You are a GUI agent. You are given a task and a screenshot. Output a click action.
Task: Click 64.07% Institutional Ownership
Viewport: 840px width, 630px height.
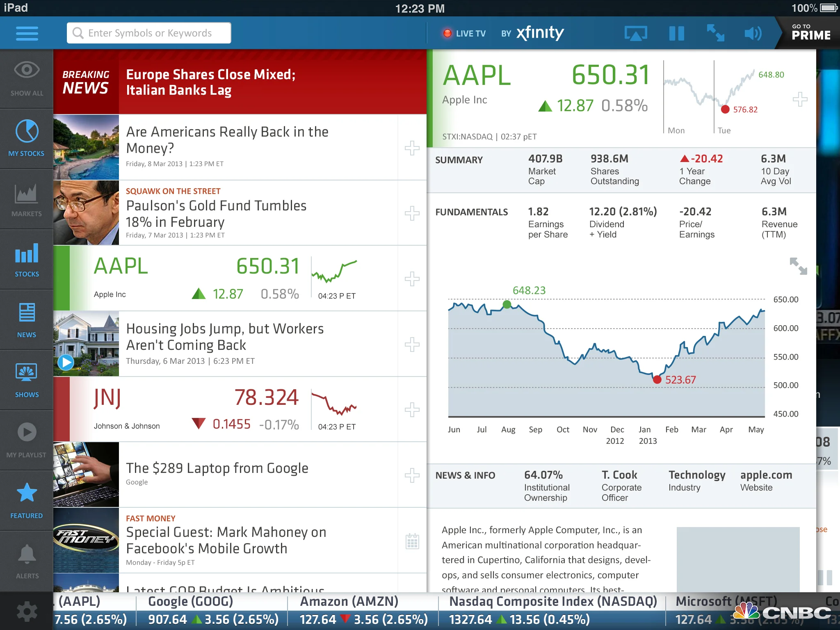coord(547,486)
